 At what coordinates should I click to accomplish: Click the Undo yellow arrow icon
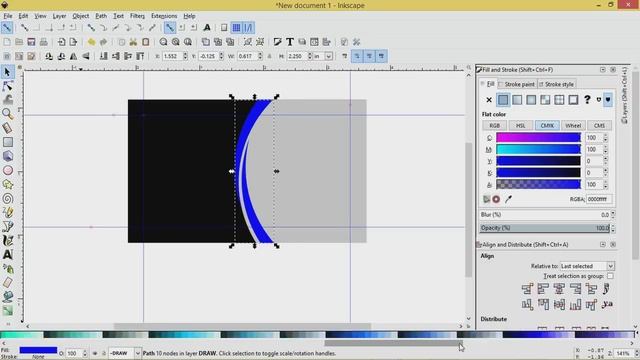(x=91, y=42)
